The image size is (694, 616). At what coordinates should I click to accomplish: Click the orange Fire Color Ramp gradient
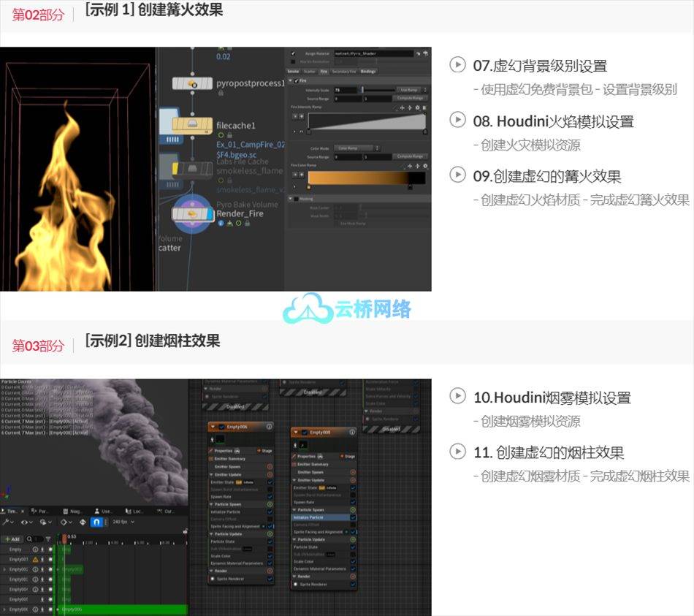[x=367, y=178]
